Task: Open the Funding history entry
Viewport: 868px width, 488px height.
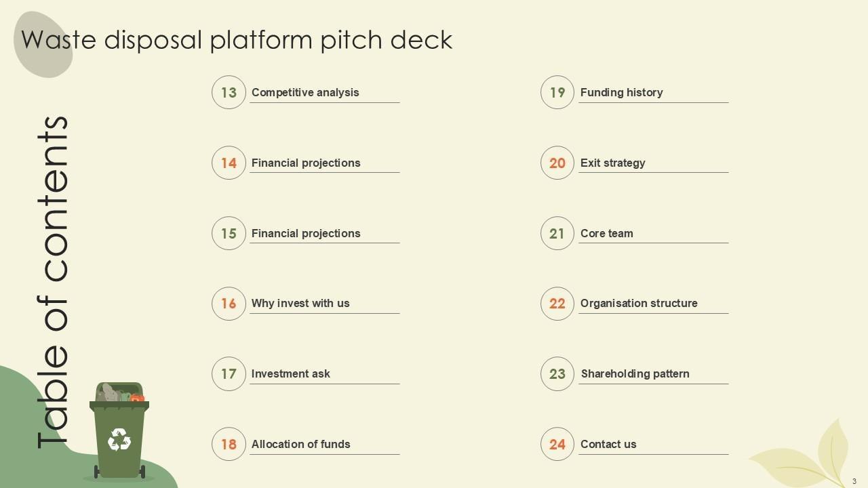Action: pos(621,92)
